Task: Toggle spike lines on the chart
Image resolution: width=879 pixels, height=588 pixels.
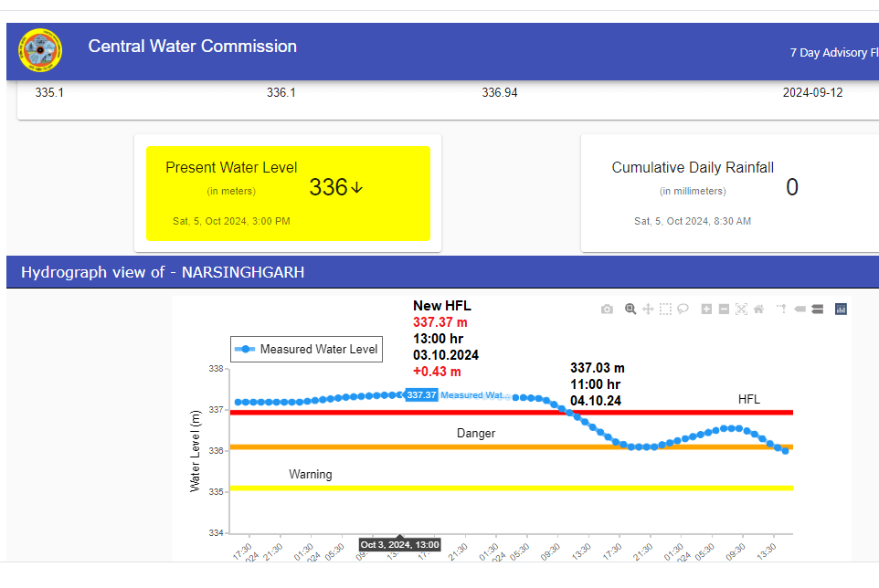Action: [x=781, y=310]
